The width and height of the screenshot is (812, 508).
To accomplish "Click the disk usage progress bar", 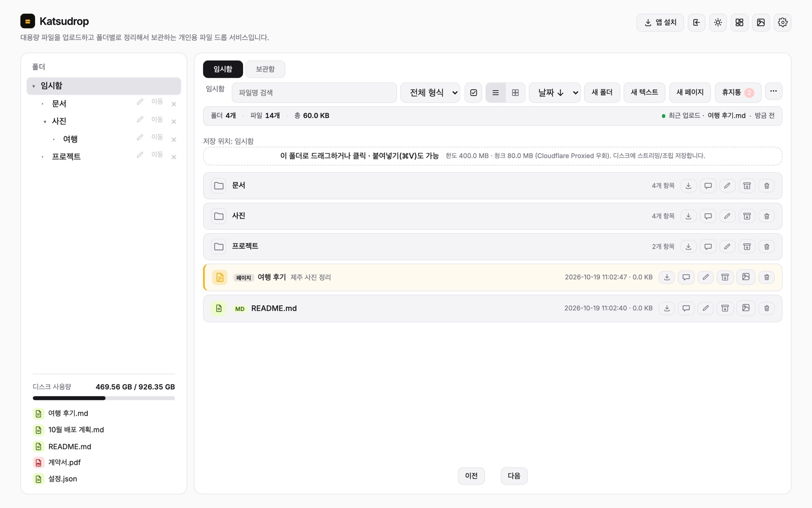I will pyautogui.click(x=104, y=398).
